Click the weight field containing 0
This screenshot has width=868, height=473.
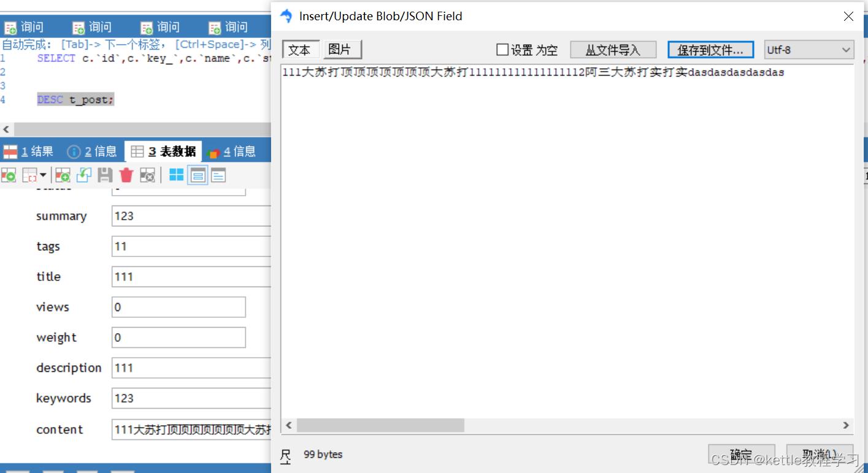179,337
